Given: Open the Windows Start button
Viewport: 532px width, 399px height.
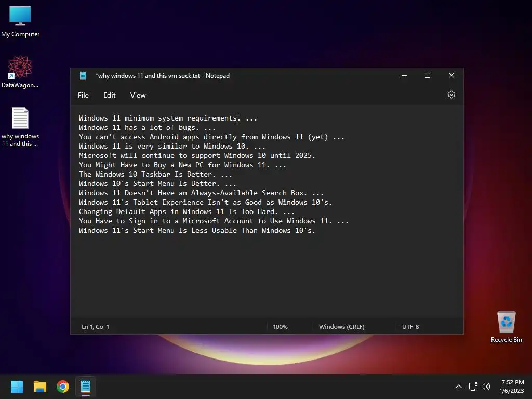Looking at the screenshot, I should tap(17, 387).
